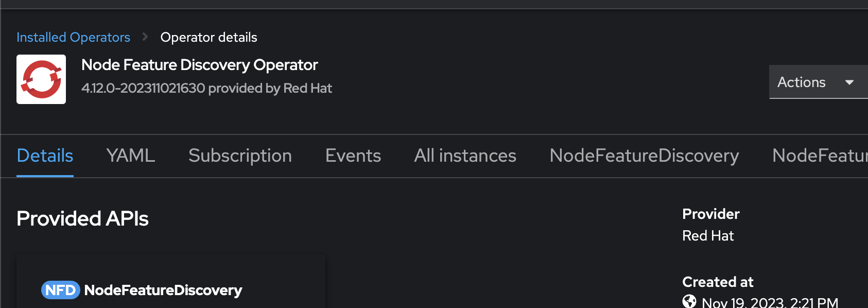View the Events tab
Image resolution: width=868 pixels, height=308 pixels.
[x=353, y=156]
